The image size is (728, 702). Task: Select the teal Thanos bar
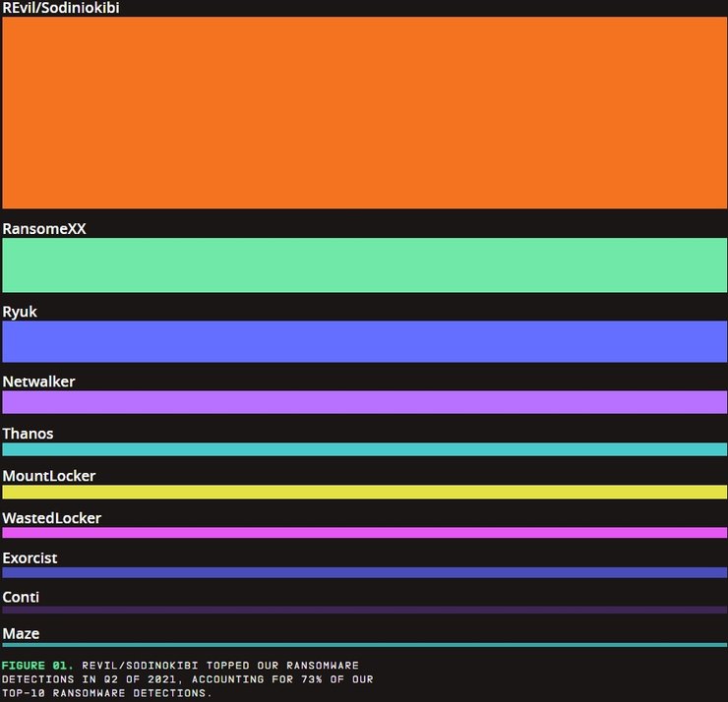364,449
